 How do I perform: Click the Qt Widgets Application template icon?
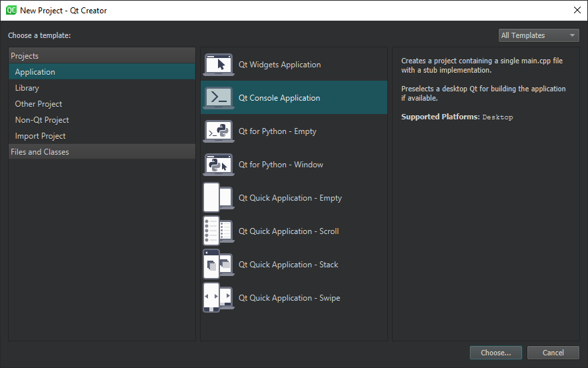(x=219, y=65)
